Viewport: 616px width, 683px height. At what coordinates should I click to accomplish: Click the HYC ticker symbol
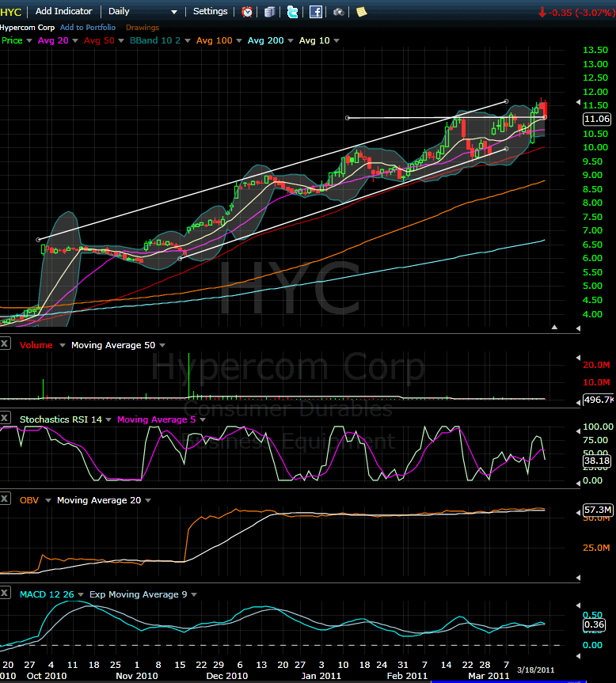tap(11, 12)
